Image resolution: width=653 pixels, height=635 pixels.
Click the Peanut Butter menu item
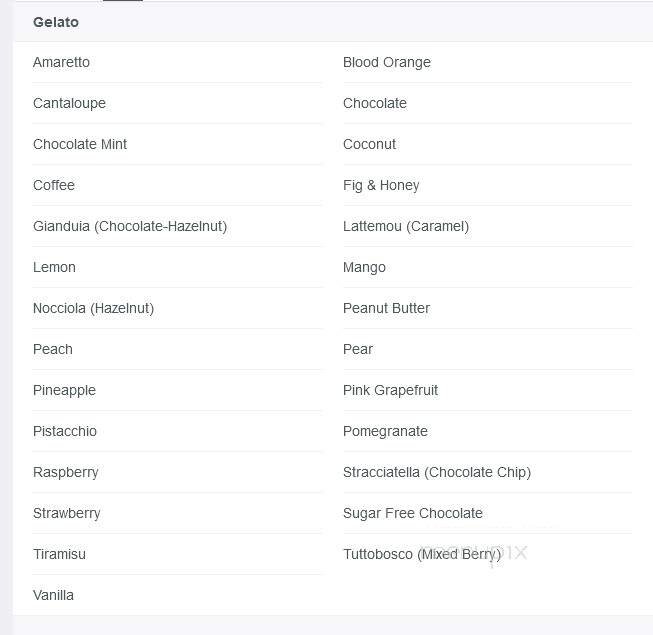pos(386,308)
